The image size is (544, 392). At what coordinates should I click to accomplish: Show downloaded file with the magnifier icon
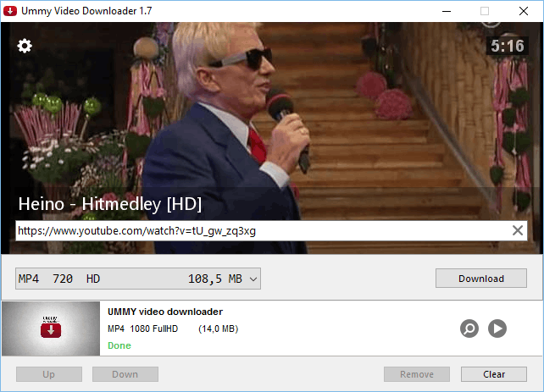click(x=469, y=329)
